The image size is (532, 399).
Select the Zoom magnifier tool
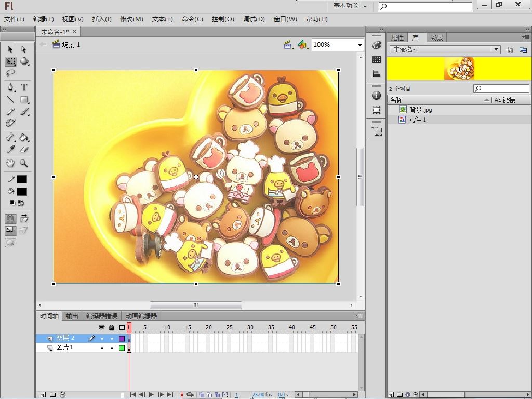click(x=24, y=163)
